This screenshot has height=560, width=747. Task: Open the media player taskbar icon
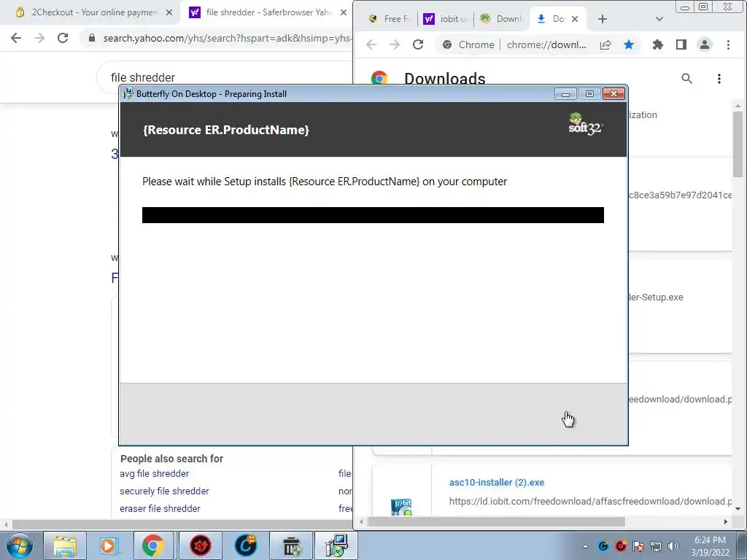108,545
